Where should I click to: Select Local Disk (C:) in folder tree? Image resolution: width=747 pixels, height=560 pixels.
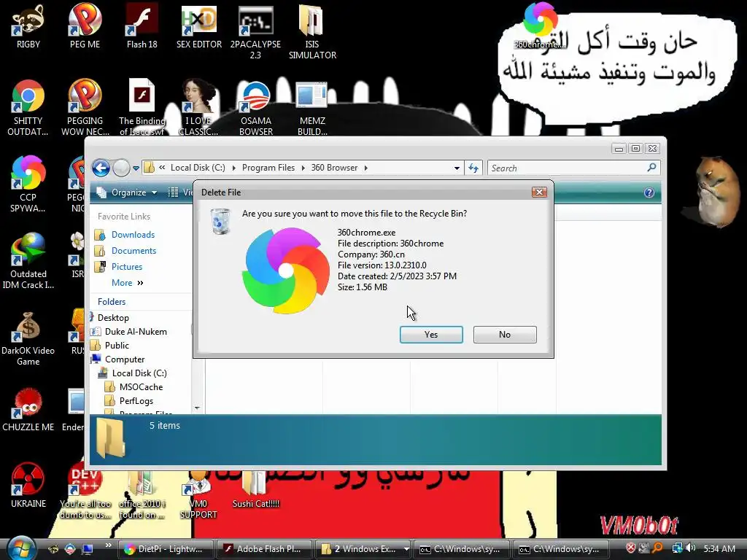pyautogui.click(x=139, y=373)
